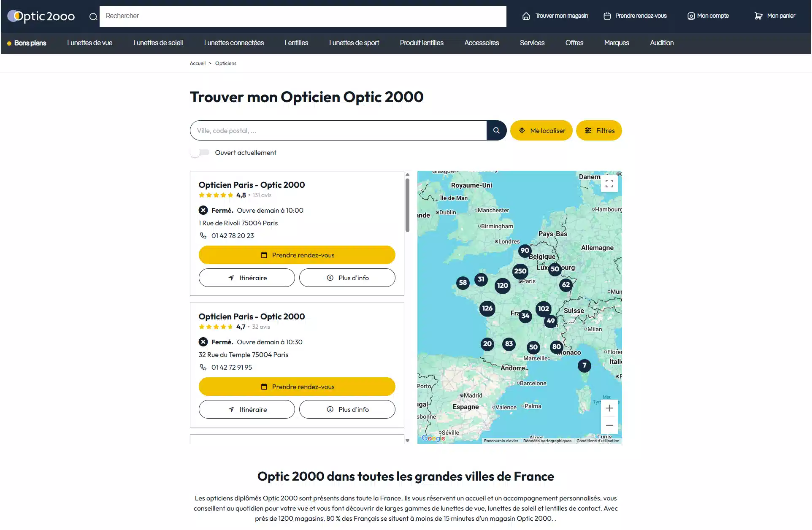Click the 80 cluster marker near Monaco
The width and height of the screenshot is (812, 530).
tap(557, 347)
